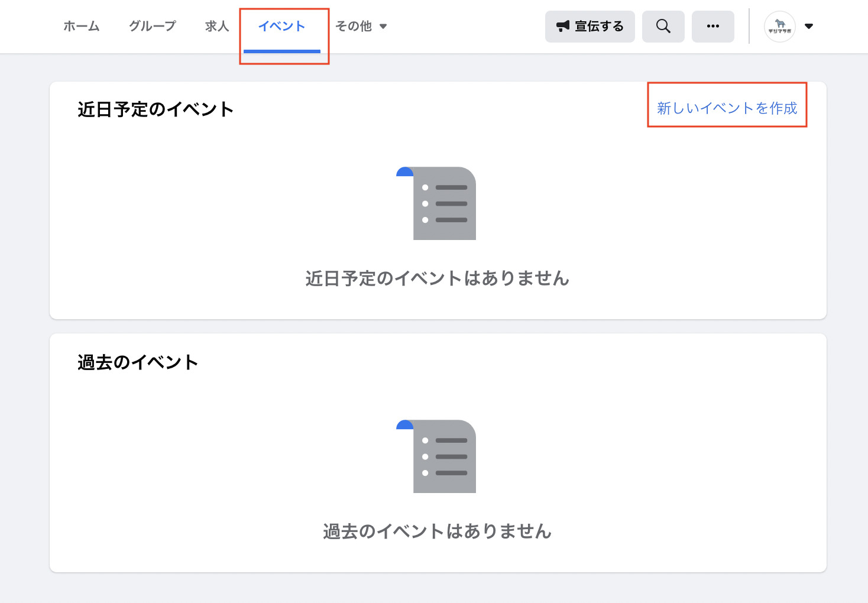
Task: Click the caret arrow next to その他
Action: click(x=383, y=27)
